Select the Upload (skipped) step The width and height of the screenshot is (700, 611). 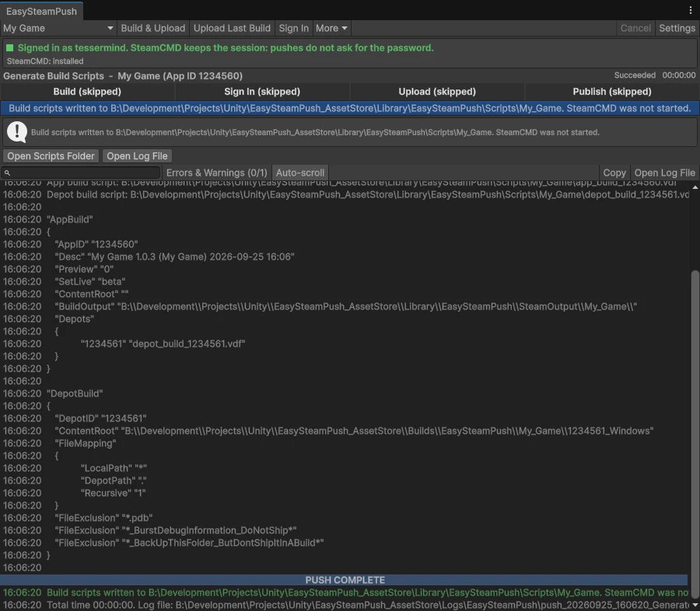(437, 92)
